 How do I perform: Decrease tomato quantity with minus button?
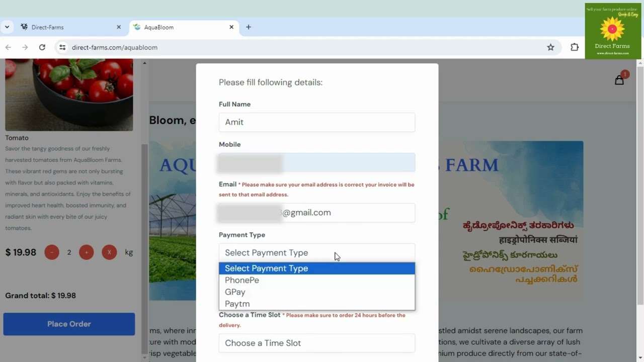tap(52, 252)
